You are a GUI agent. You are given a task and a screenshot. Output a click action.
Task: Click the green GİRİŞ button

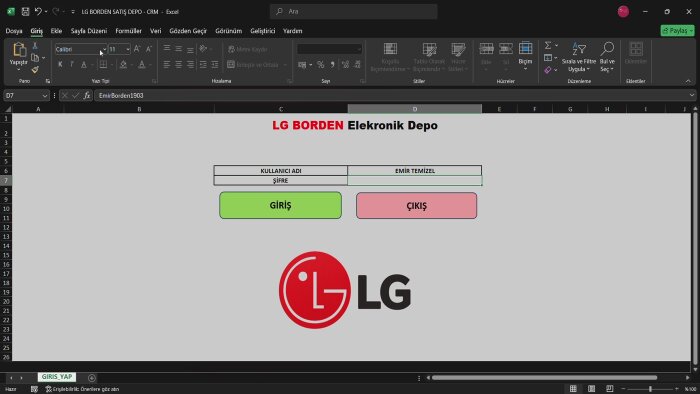[x=280, y=205]
